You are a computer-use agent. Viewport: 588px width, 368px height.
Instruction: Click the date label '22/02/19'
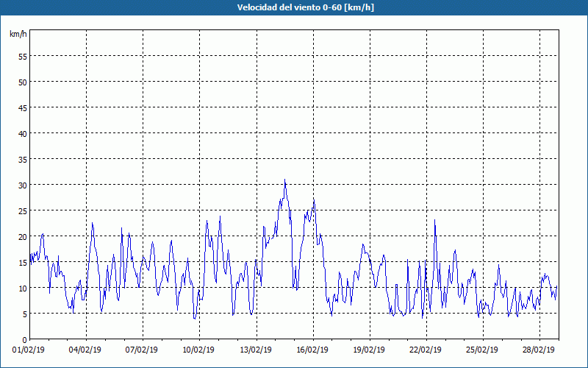coord(426,350)
